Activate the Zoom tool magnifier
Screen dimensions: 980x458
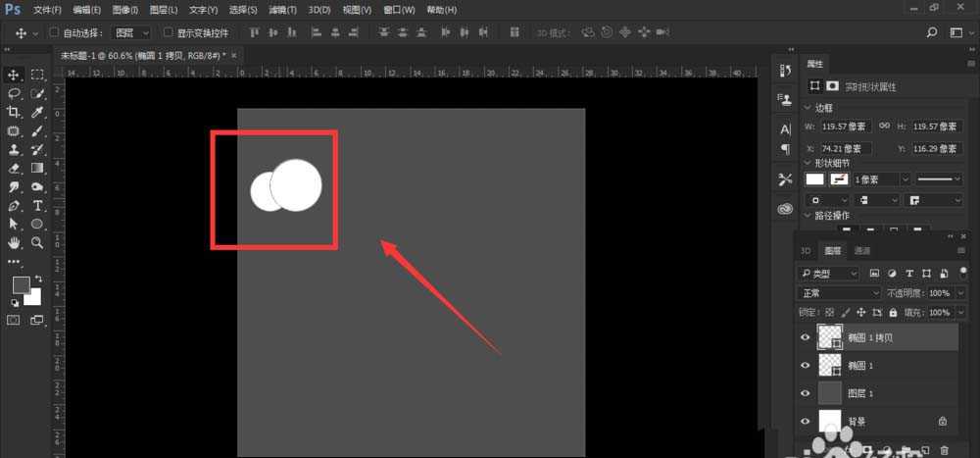coord(38,242)
